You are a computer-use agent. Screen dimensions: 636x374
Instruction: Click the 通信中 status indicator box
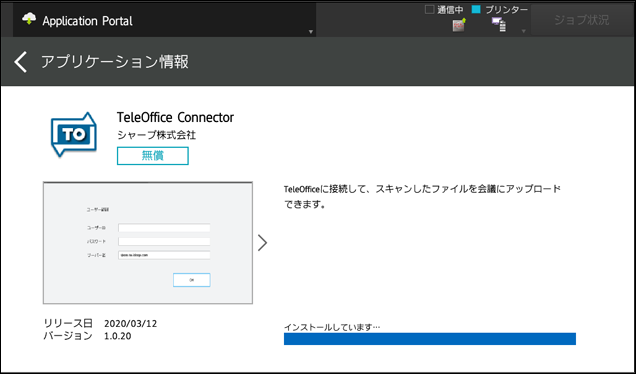[x=429, y=9]
